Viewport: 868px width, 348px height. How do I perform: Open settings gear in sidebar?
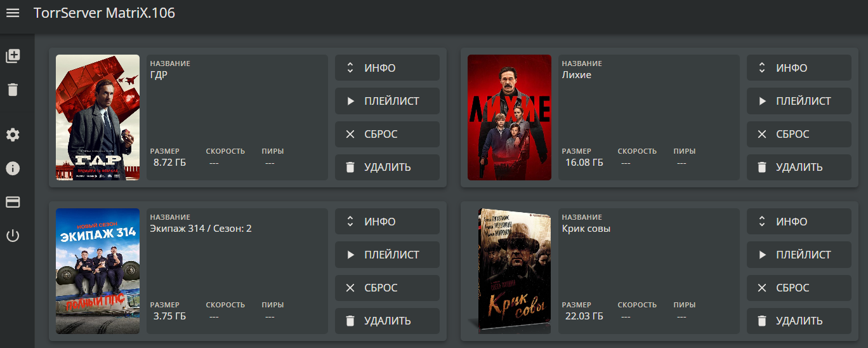tap(13, 135)
